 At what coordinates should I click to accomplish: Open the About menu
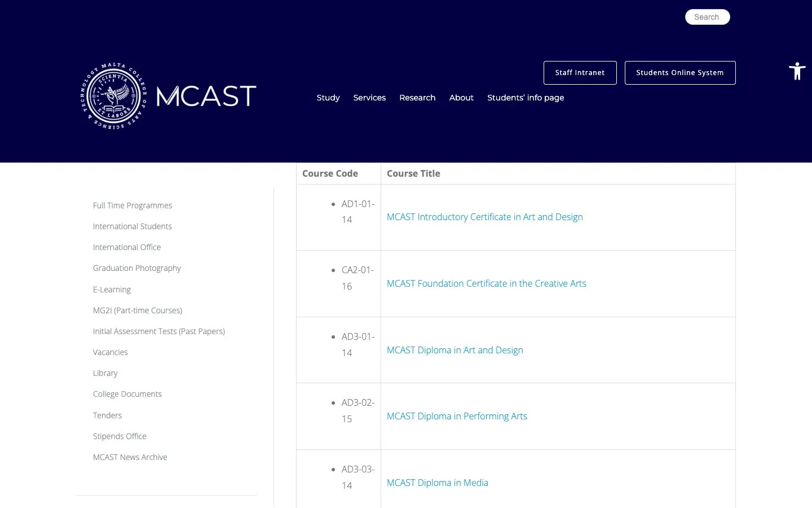click(461, 98)
